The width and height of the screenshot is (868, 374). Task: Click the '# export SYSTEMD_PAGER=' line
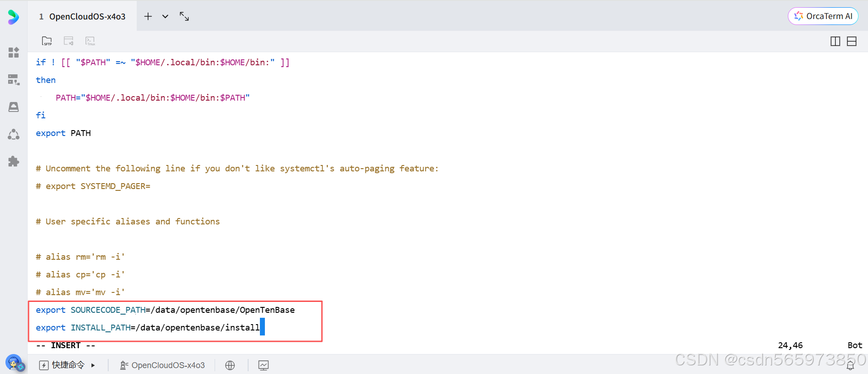[93, 186]
